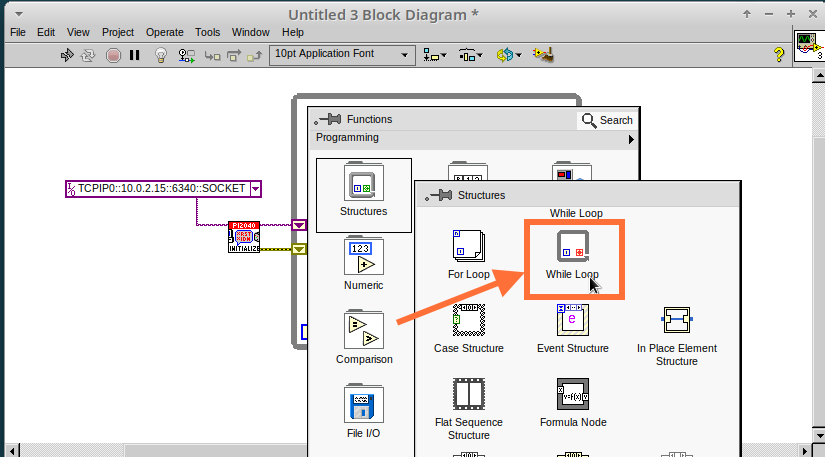Click the VI icon pane at top right

pos(809,46)
